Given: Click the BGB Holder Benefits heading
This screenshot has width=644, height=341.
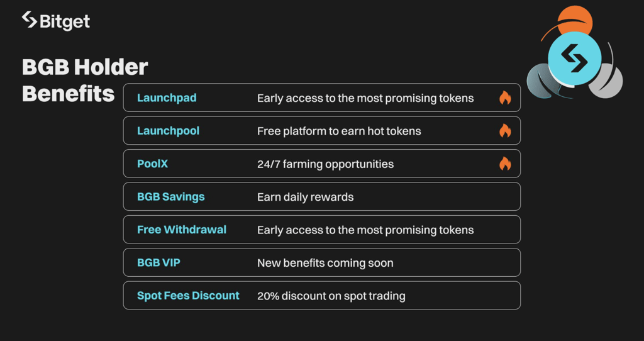Looking at the screenshot, I should 85,81.
